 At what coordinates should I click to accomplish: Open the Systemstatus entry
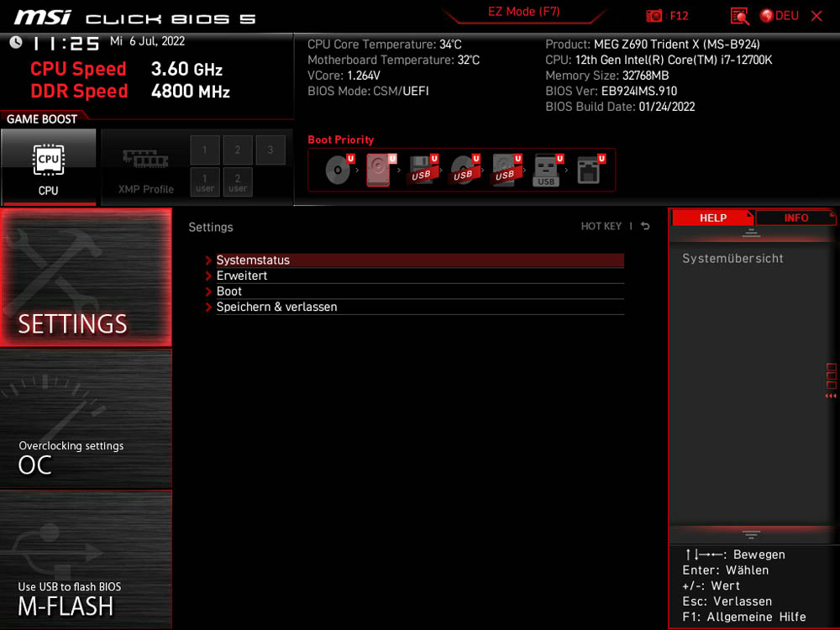pos(253,260)
